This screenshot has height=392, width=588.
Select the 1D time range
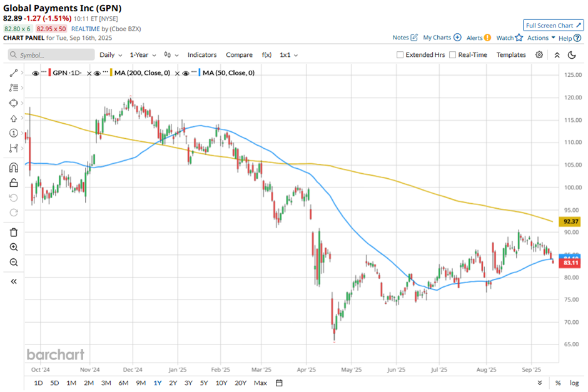pos(38,383)
